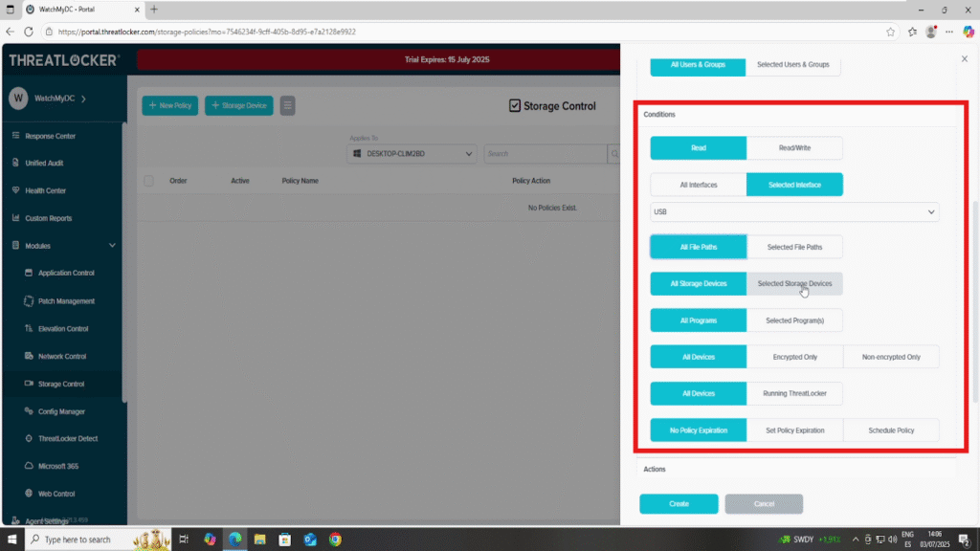
Task: Open Outlook from taskbar
Action: 310,540
